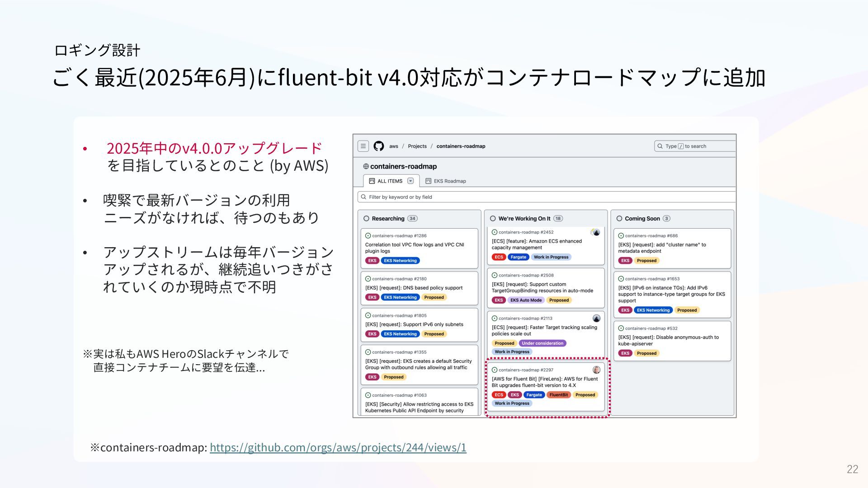Click open-issue icon on card #532
The width and height of the screenshot is (868, 488).
click(621, 328)
